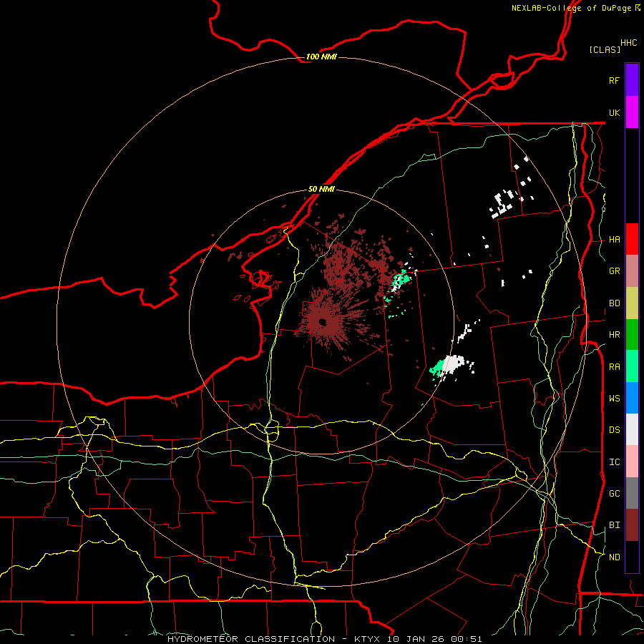Click the 'IC' legend label
Viewport: 644px width, 644px height.
(614, 462)
